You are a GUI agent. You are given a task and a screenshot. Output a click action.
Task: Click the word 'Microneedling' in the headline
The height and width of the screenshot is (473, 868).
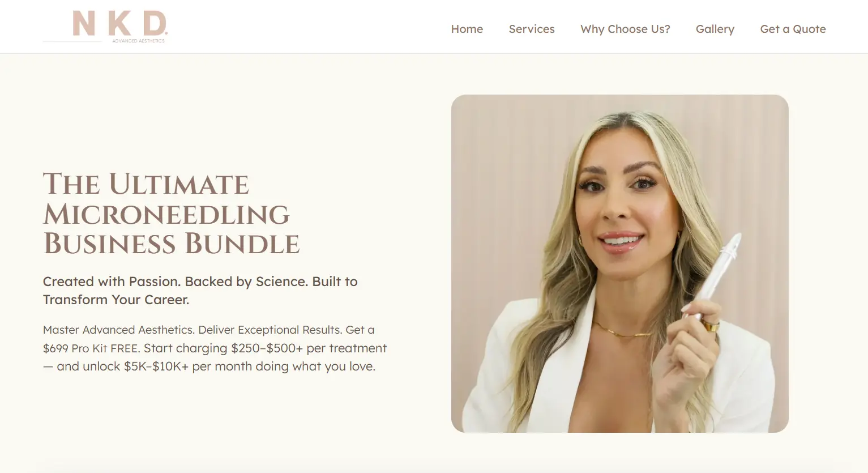tap(166, 215)
